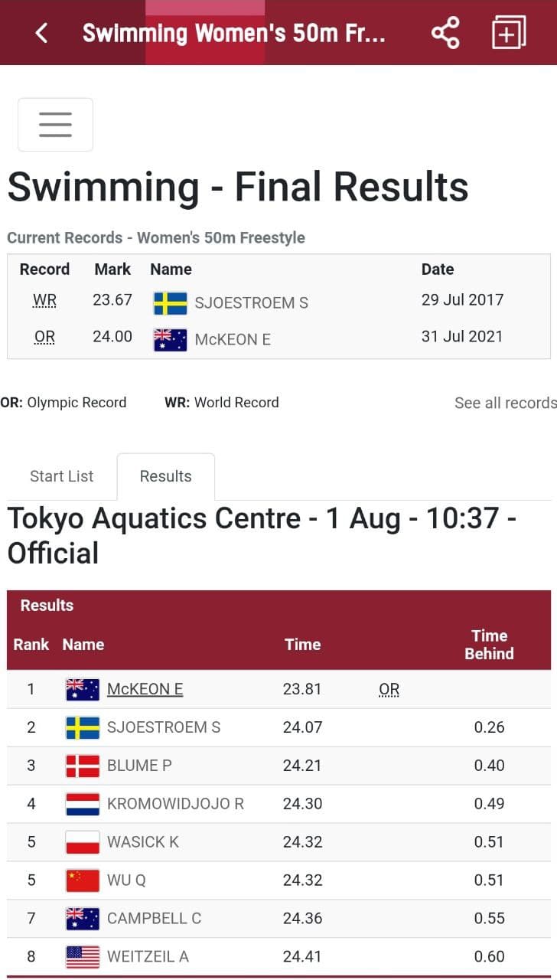
Task: Tap Denmark flag beside BLUME P
Action: (83, 766)
